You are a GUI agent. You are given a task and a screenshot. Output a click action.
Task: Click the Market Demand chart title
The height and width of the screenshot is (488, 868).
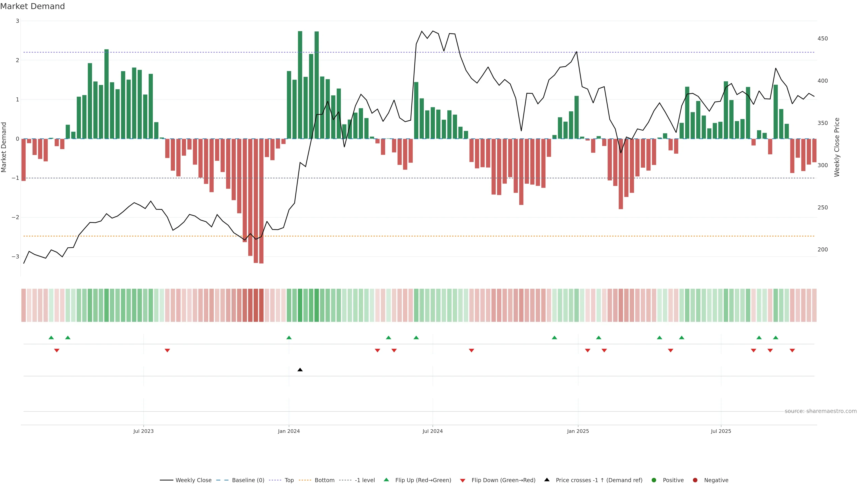[32, 6]
